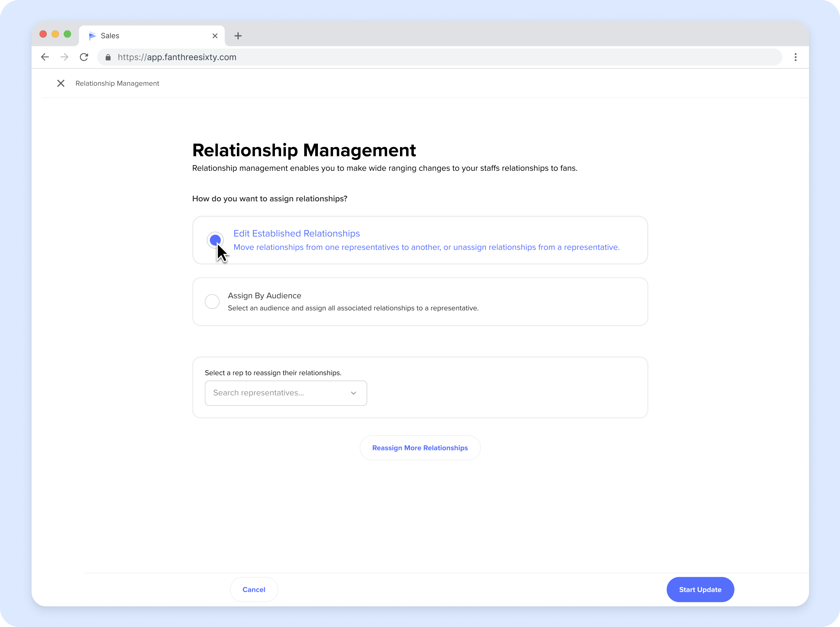The width and height of the screenshot is (840, 627).
Task: Click the Cancel button
Action: (x=254, y=589)
